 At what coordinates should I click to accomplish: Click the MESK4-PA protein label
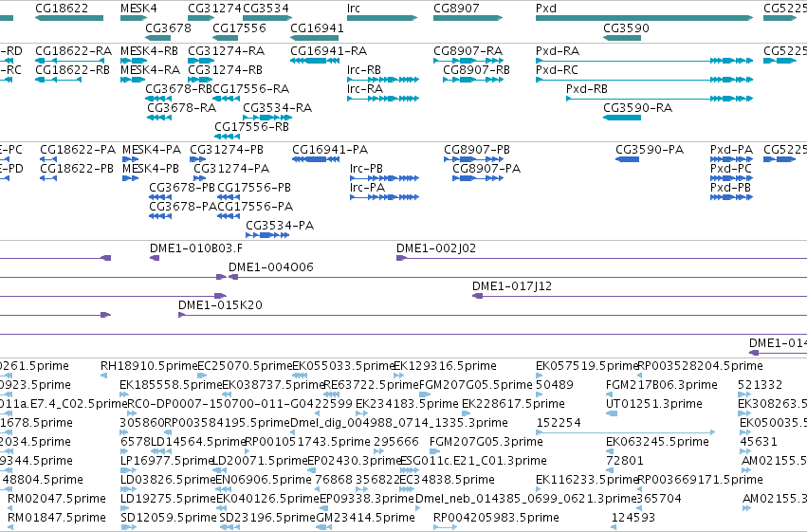coord(152,150)
